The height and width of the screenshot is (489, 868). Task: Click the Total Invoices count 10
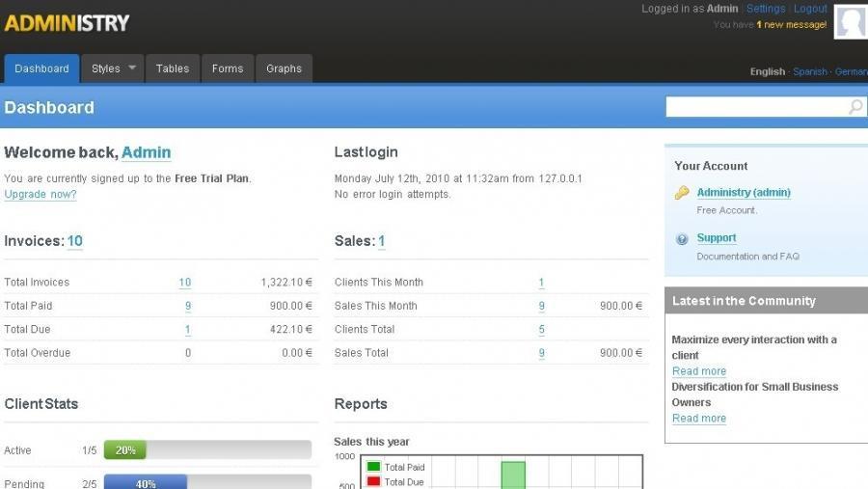pyautogui.click(x=185, y=283)
